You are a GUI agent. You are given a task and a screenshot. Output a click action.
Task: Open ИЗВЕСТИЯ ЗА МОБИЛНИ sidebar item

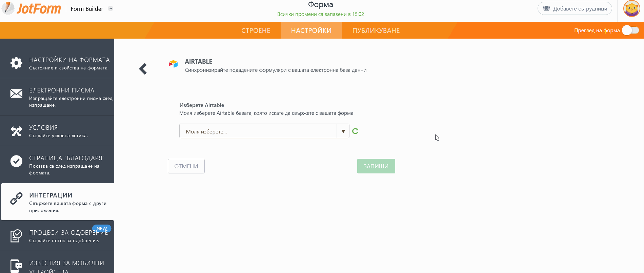[x=57, y=262]
